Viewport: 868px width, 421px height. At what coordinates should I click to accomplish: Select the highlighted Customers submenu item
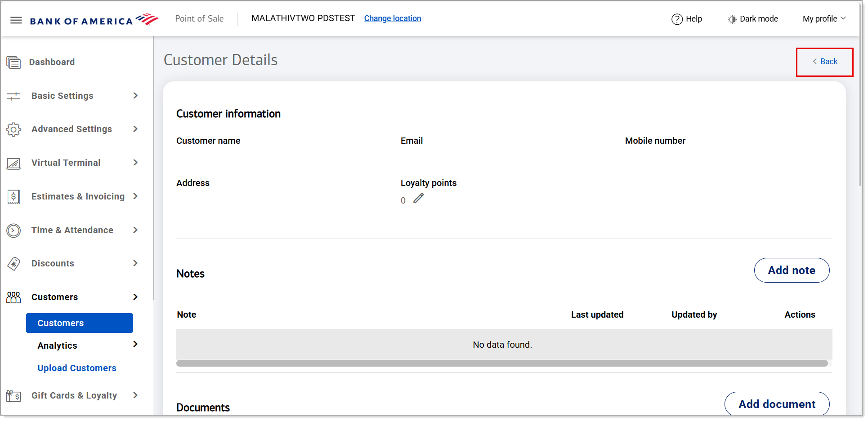80,323
